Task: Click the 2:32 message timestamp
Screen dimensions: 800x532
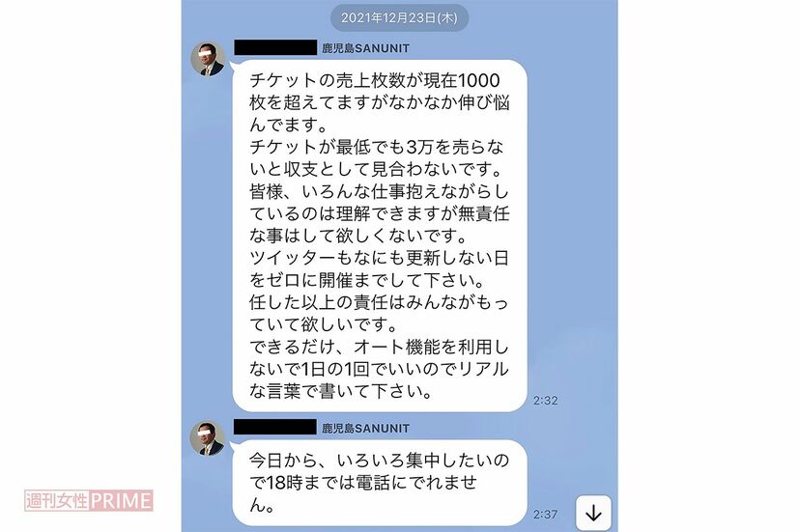Action: (545, 401)
